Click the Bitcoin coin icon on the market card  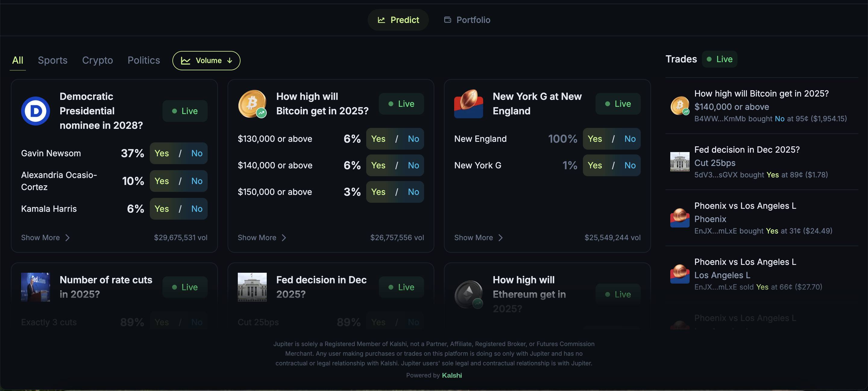tap(252, 103)
